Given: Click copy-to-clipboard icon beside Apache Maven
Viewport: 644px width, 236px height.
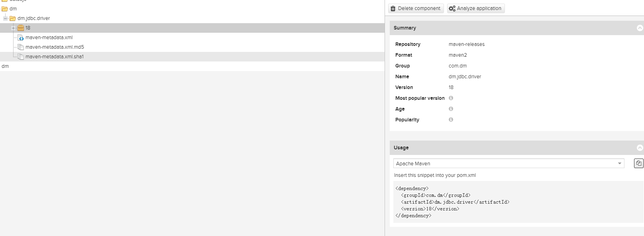Looking at the screenshot, I should coord(638,163).
